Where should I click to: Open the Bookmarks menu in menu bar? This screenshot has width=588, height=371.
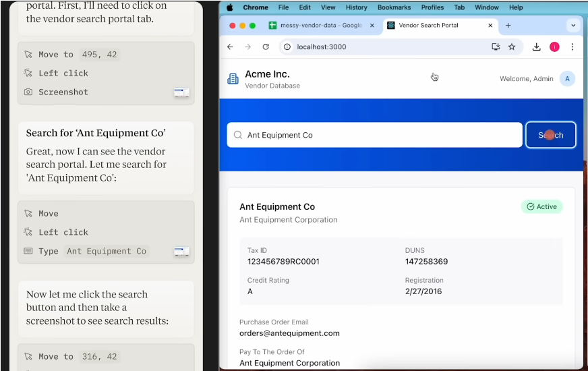tap(394, 7)
